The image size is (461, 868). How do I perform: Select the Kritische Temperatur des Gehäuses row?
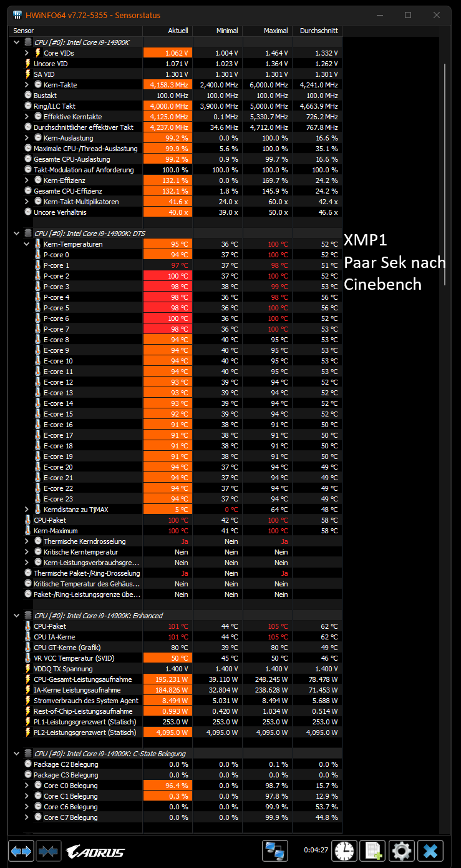(177, 584)
